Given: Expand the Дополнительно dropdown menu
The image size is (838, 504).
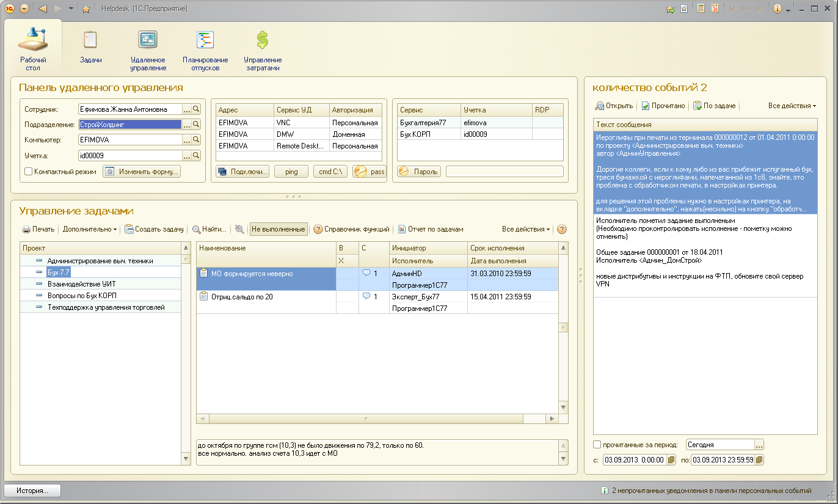Looking at the screenshot, I should pyautogui.click(x=90, y=229).
